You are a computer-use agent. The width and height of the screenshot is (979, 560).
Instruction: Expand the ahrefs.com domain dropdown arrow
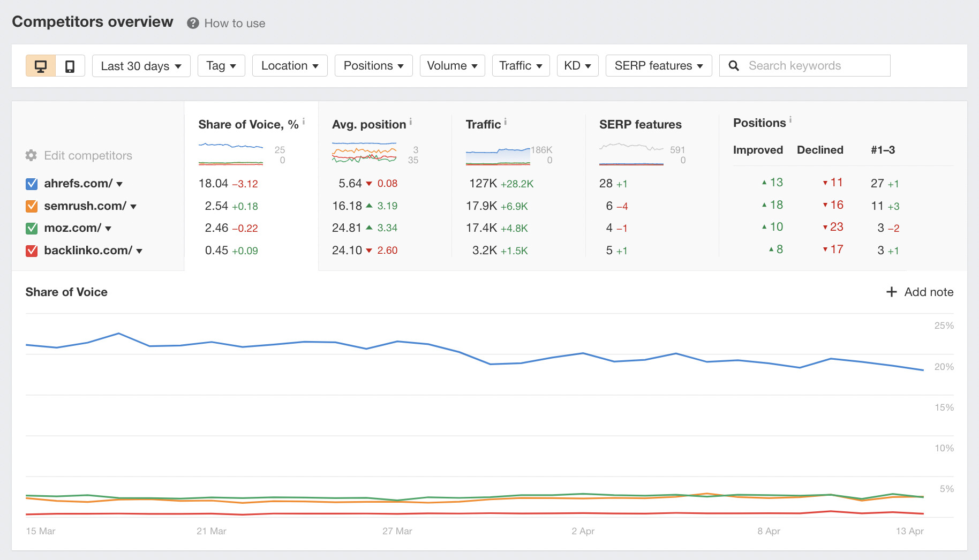click(x=120, y=184)
